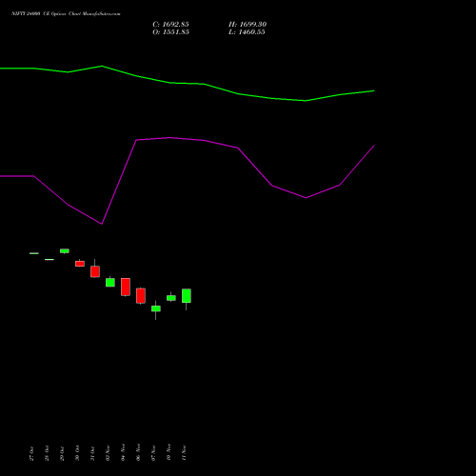The image size is (476, 476).
Task: Click the green candle above 03 Nov
Action: coord(110,283)
